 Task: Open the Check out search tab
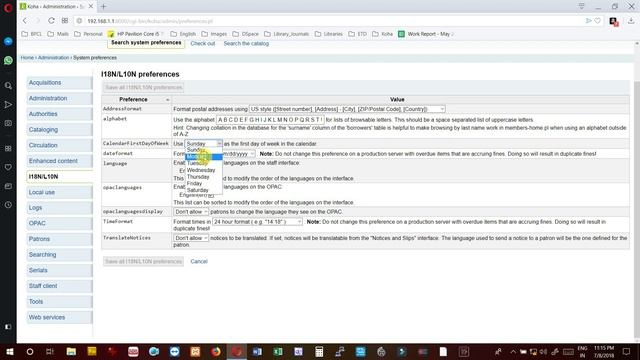[202, 43]
